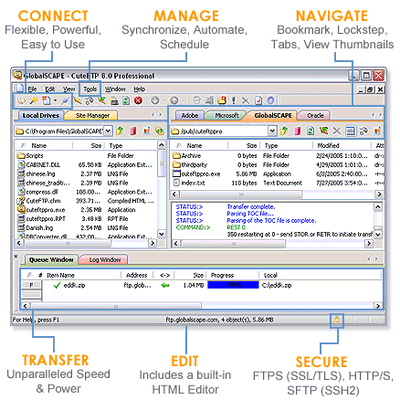Switch to the Log Window tab
Screen dimensions: 400x410
[x=105, y=260]
